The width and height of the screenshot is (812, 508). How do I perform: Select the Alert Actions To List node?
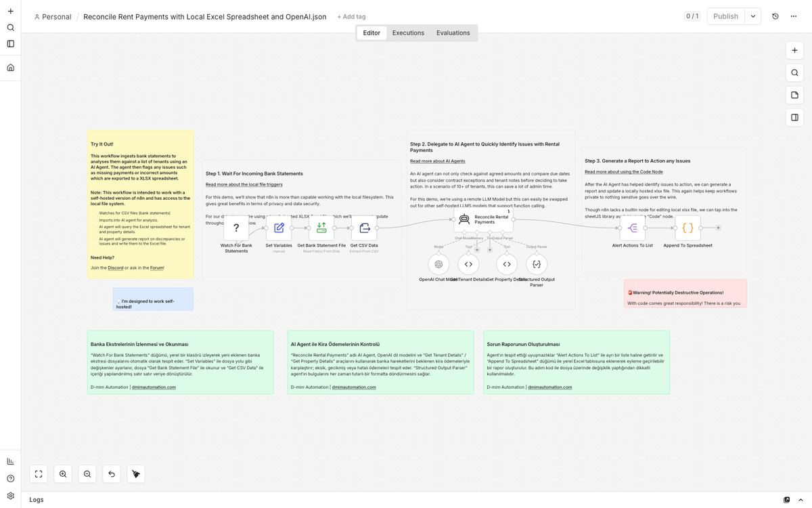[x=632, y=228]
